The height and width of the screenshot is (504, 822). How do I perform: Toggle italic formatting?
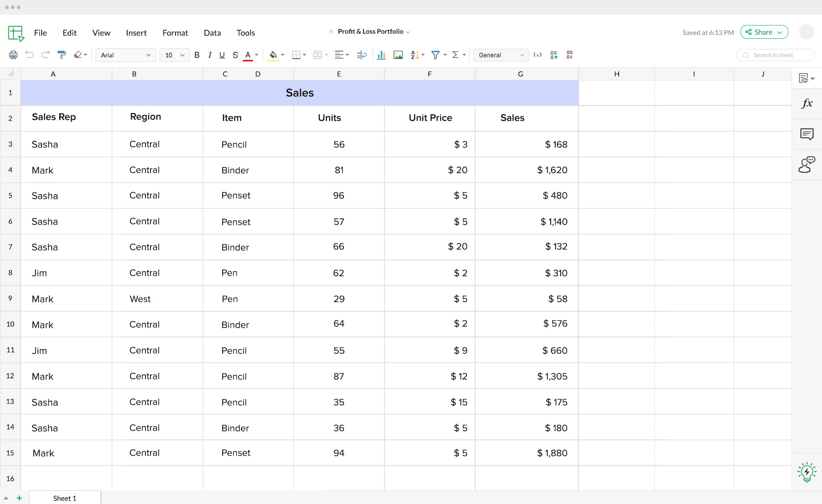coord(210,55)
